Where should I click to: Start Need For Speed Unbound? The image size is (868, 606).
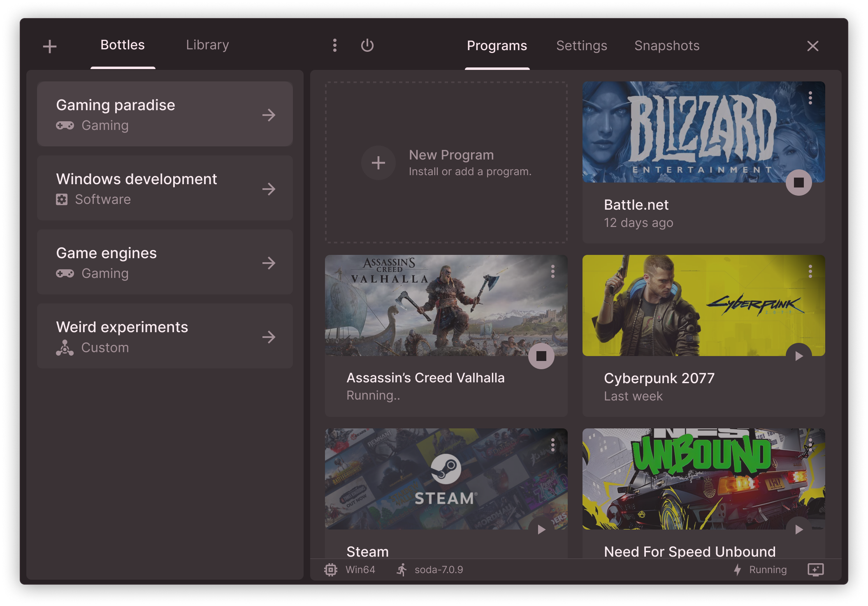click(x=798, y=530)
